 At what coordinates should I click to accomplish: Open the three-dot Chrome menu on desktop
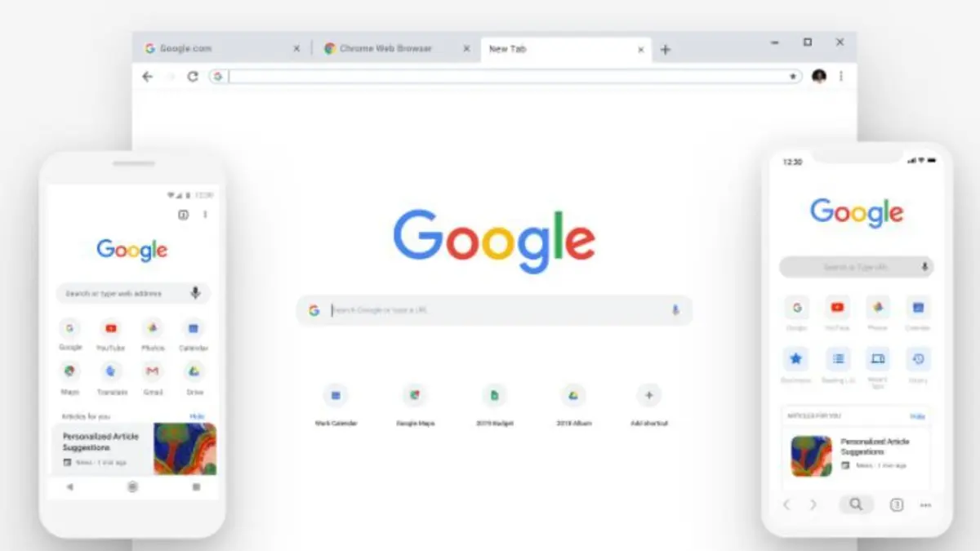(x=841, y=76)
